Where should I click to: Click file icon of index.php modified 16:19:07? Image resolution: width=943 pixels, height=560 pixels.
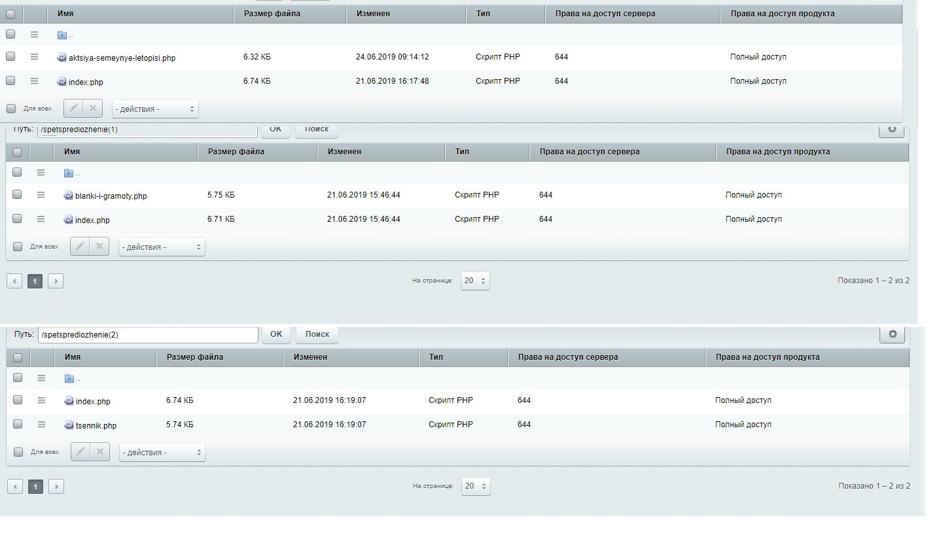(x=69, y=401)
